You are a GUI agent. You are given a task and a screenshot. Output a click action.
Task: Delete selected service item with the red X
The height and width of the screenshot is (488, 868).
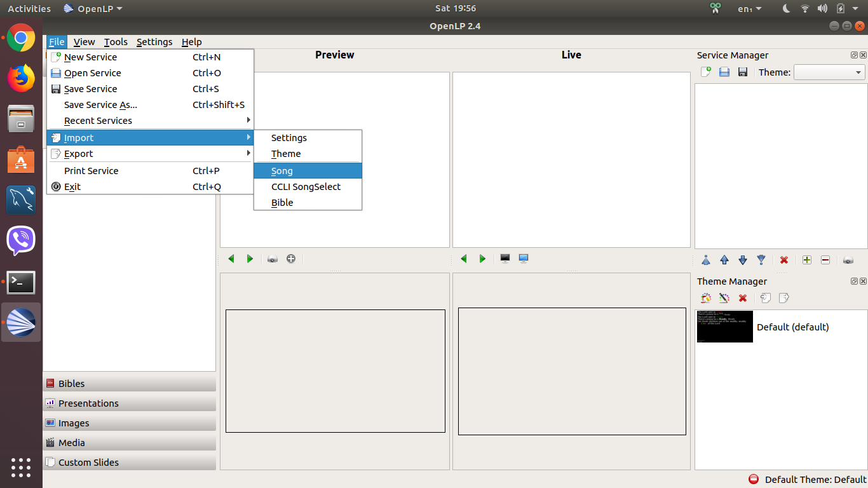tap(784, 260)
